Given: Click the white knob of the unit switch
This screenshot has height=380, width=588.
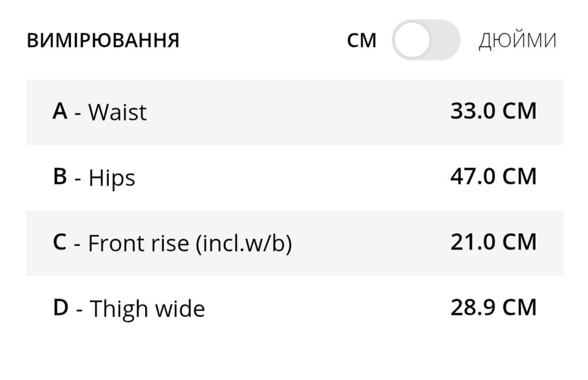Looking at the screenshot, I should 412,40.
